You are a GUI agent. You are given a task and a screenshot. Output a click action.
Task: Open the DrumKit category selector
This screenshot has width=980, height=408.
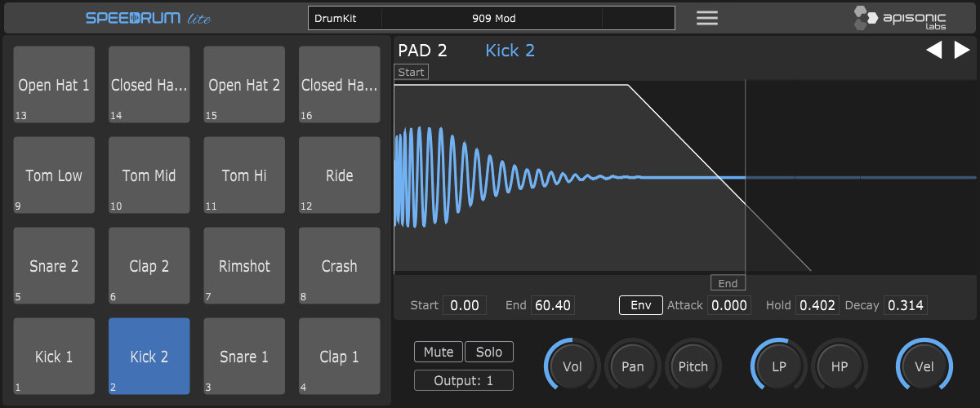pos(345,18)
